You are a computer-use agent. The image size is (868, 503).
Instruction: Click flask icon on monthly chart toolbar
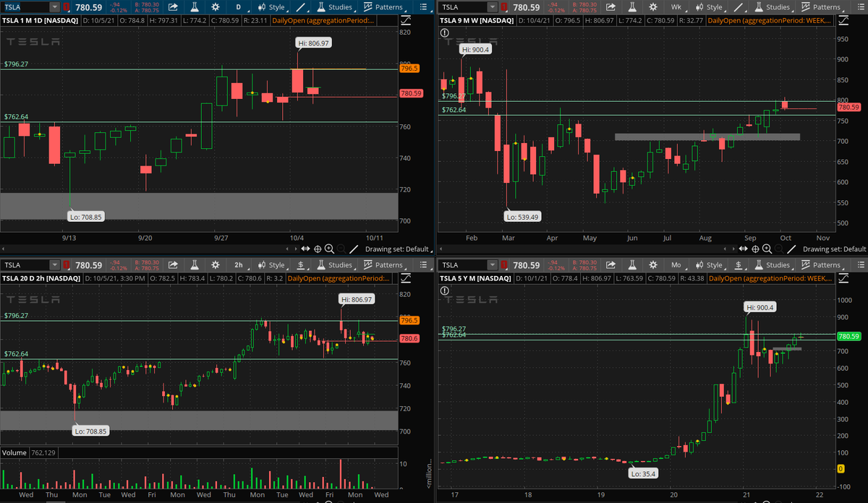pyautogui.click(x=631, y=265)
